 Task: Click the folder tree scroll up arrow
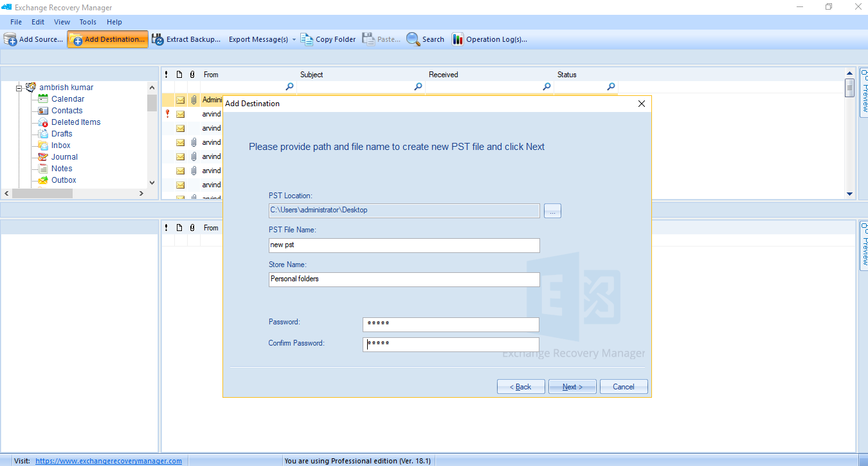(x=152, y=88)
